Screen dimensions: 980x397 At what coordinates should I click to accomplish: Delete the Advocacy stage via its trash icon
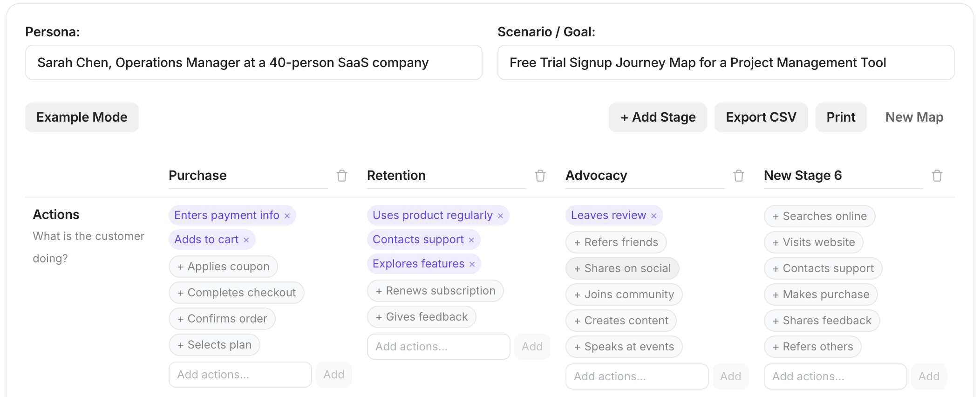tap(739, 176)
